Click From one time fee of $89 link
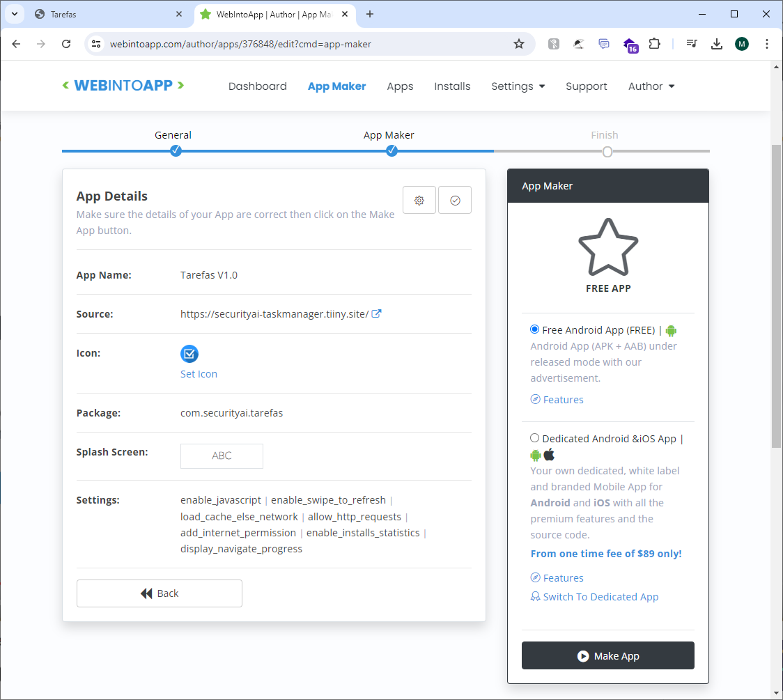 click(x=606, y=554)
